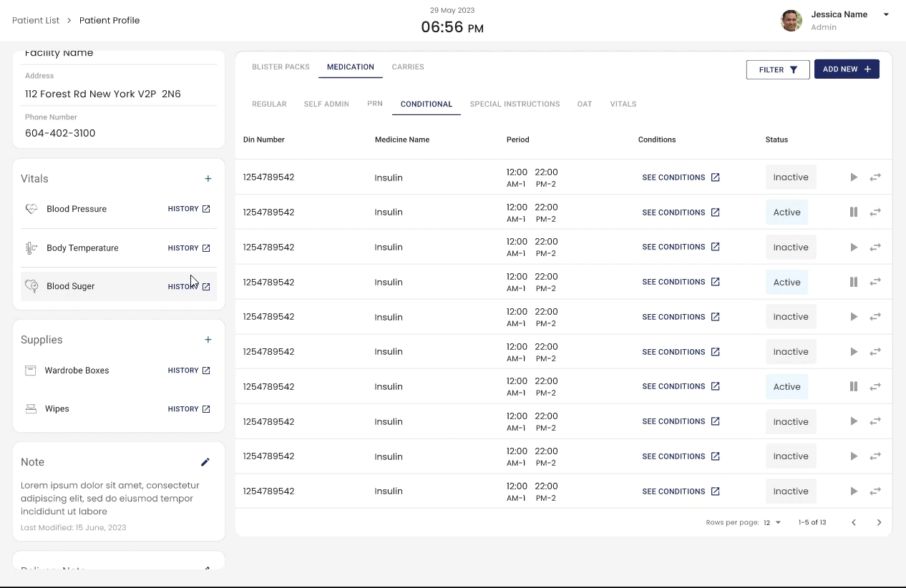The image size is (906, 588).
Task: Open the Rows per page dropdown
Action: [x=771, y=523]
